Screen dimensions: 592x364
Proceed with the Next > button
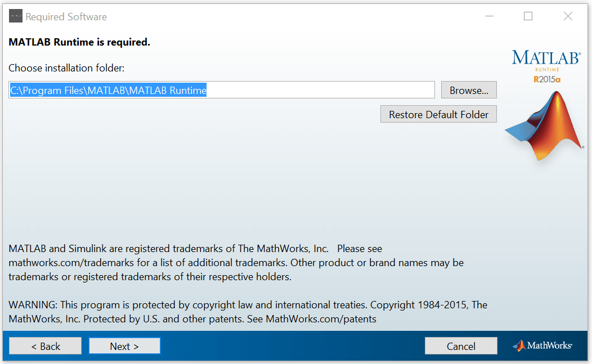click(124, 346)
